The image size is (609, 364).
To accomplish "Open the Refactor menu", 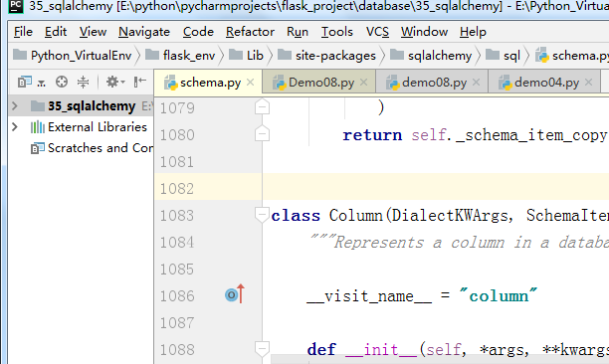I will click(250, 32).
